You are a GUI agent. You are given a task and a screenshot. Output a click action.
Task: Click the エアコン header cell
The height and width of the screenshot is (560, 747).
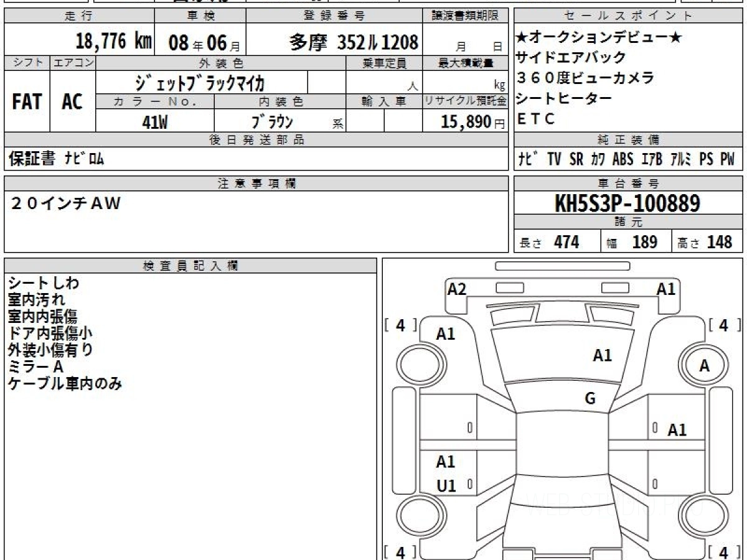click(72, 63)
